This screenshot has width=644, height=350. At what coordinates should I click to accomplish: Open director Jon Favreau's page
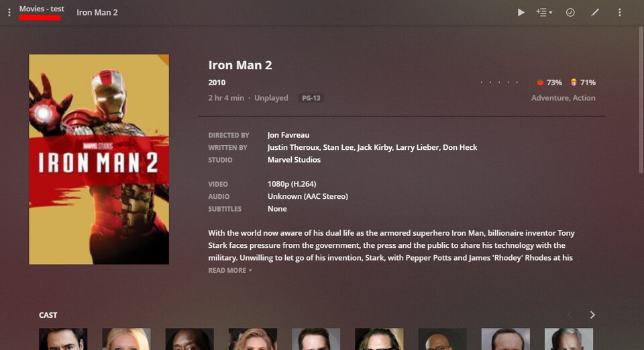point(288,135)
